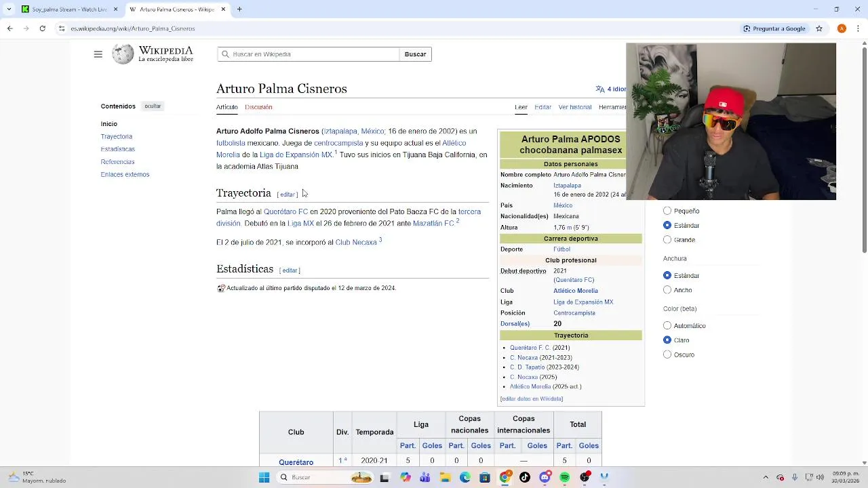
Task: Launch Copilot from the taskbar
Action: (405, 477)
